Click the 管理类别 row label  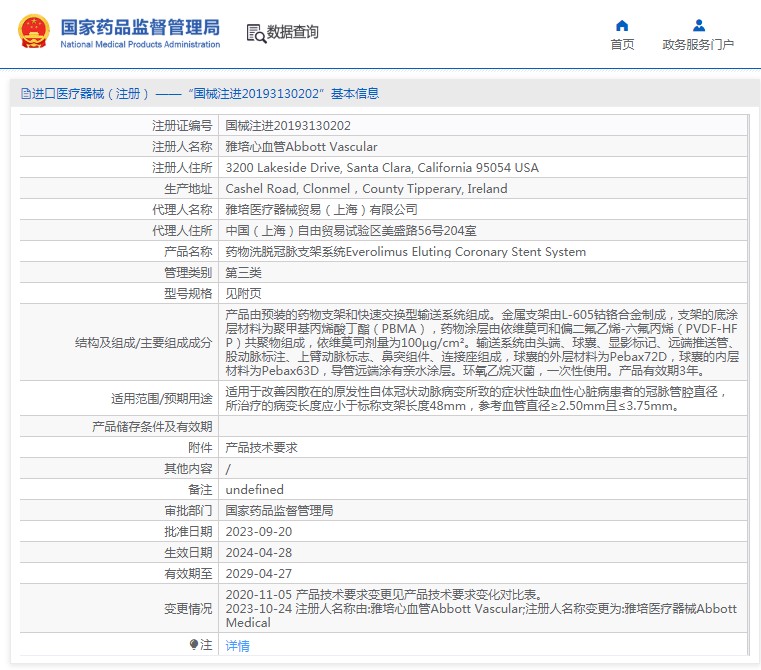[188, 272]
